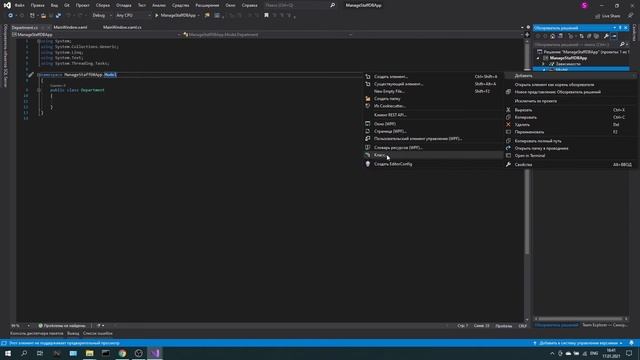Click Добавить в систему управления версиями

tap(578, 343)
